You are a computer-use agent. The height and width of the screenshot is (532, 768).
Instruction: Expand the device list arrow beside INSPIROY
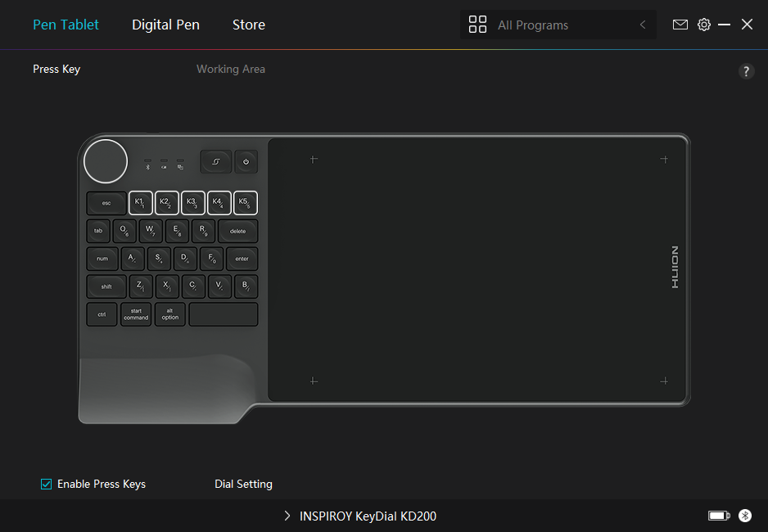287,516
